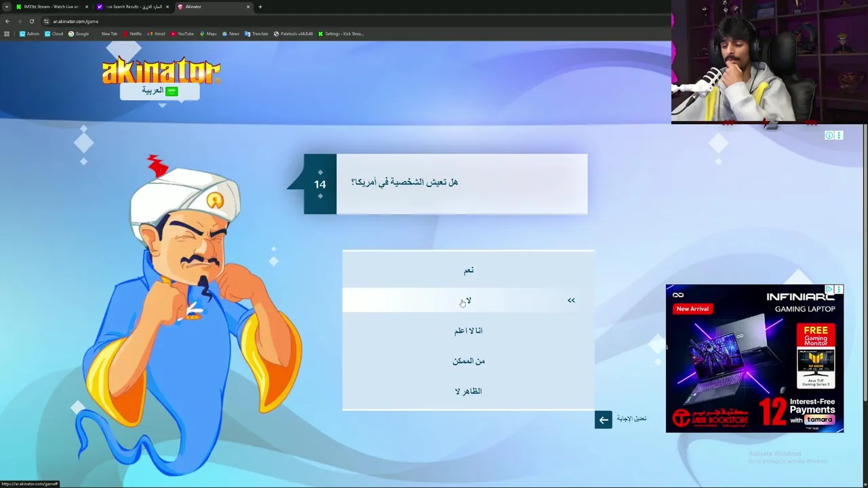Choose the من الممكن answer
The image size is (868, 488).
tap(469, 361)
